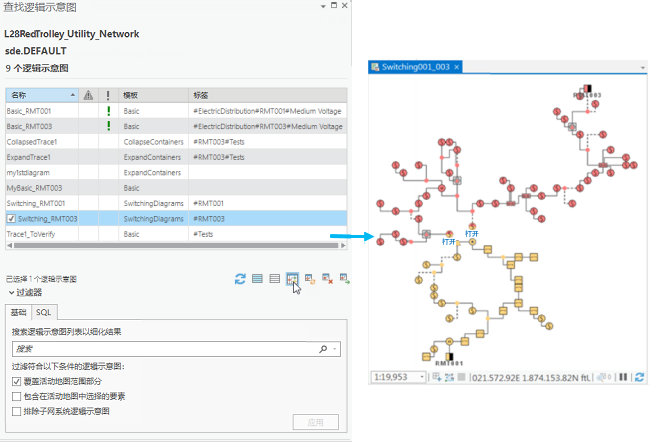Image resolution: width=650 pixels, height=442 pixels.
Task: Open the 1:19,953 scale dropdown
Action: coord(422,377)
